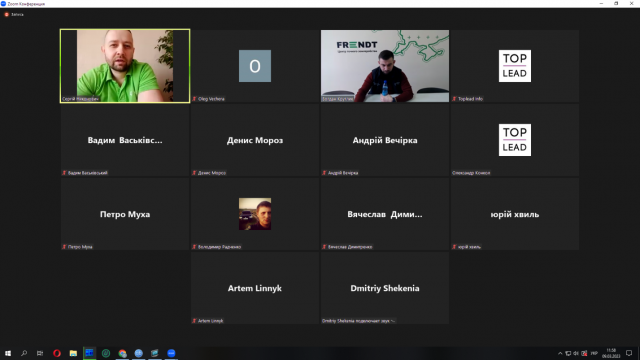Click the Денис Мороз participant tile
The height and width of the screenshot is (360, 640).
tap(255, 140)
